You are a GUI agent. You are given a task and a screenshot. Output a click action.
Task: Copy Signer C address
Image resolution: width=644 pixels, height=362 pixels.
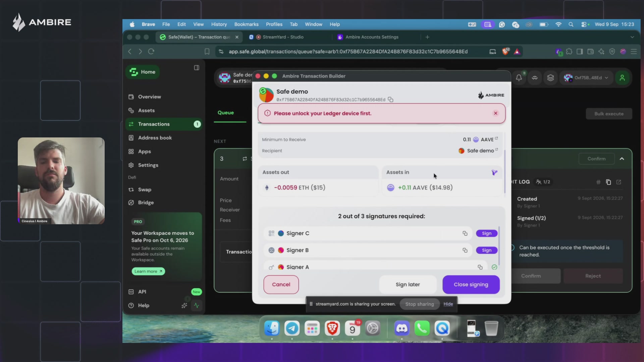(465, 233)
